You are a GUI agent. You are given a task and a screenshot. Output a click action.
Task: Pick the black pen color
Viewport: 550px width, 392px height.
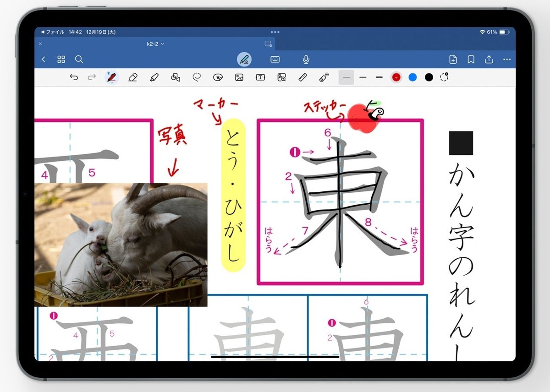(429, 77)
